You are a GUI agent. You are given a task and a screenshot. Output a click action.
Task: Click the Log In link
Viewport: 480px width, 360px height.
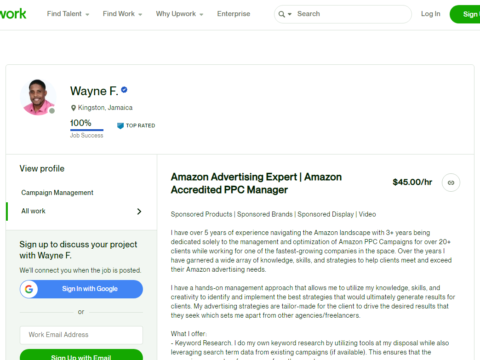[430, 14]
